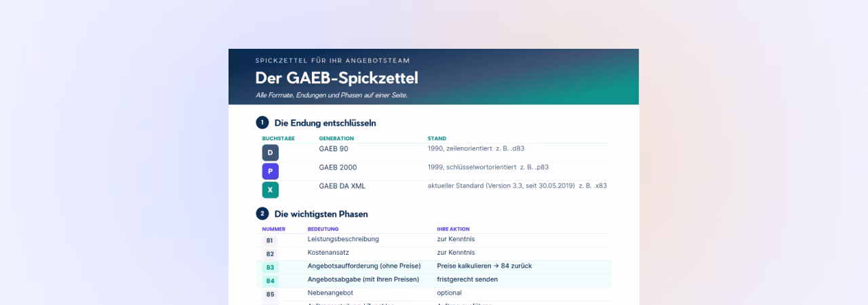
Task: Click the title "Der GAEB-Spickzettel"
Action: [336, 78]
